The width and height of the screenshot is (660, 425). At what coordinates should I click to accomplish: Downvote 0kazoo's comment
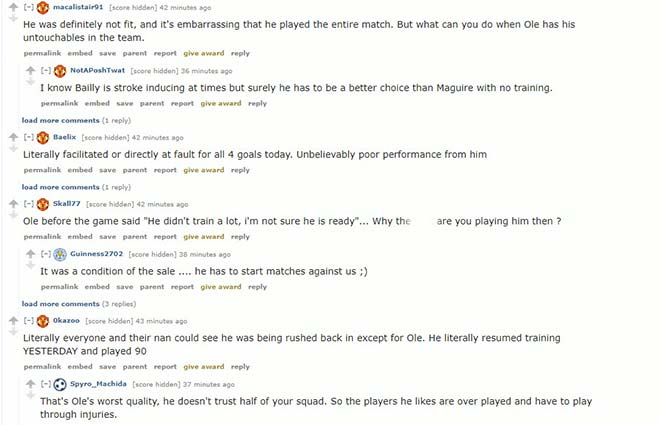(x=13, y=331)
